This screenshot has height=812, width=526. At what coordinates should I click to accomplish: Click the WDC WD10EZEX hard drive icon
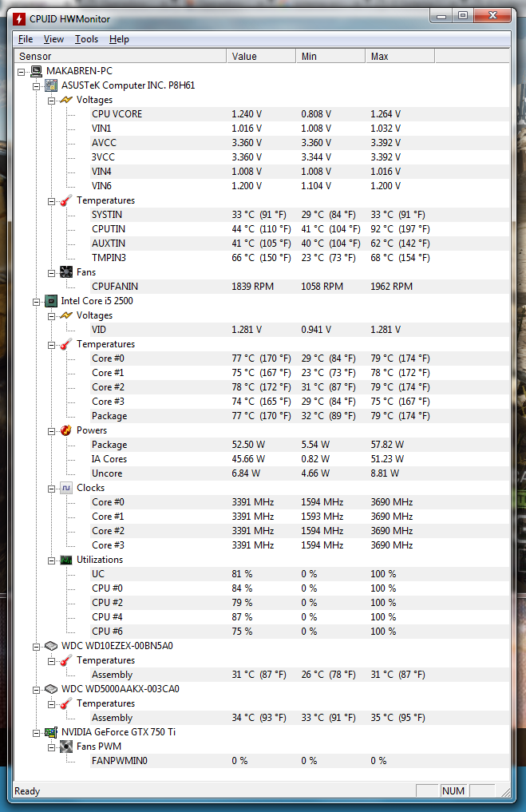pos(51,646)
